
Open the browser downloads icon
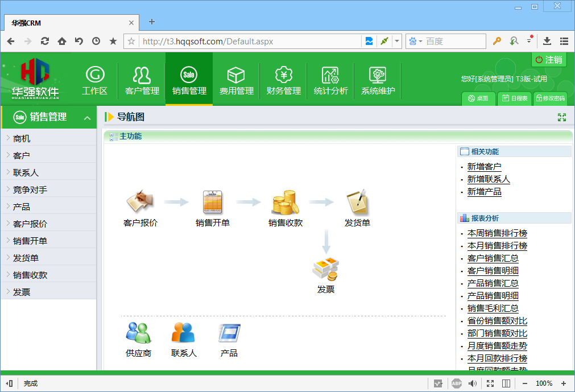coord(547,42)
